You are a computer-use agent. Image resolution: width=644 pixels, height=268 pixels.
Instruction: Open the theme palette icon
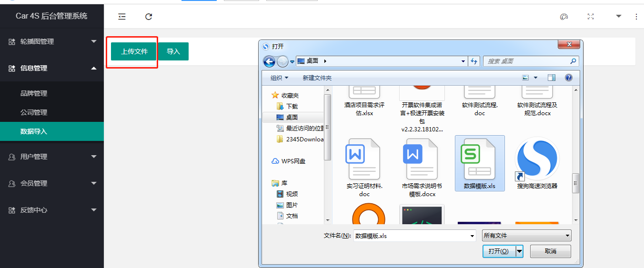tap(564, 17)
